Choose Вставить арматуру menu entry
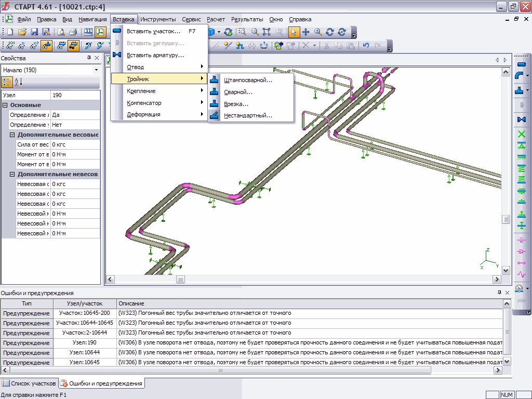Viewport: 532px width, 399px height. [x=155, y=55]
